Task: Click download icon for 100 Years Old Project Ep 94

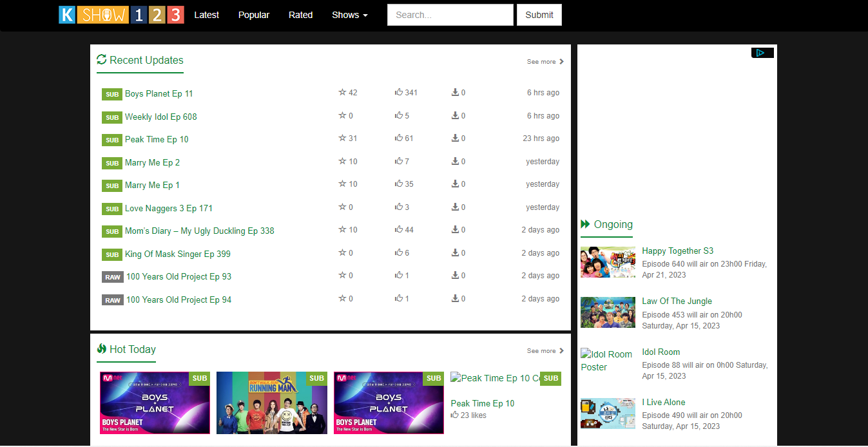Action: click(455, 298)
